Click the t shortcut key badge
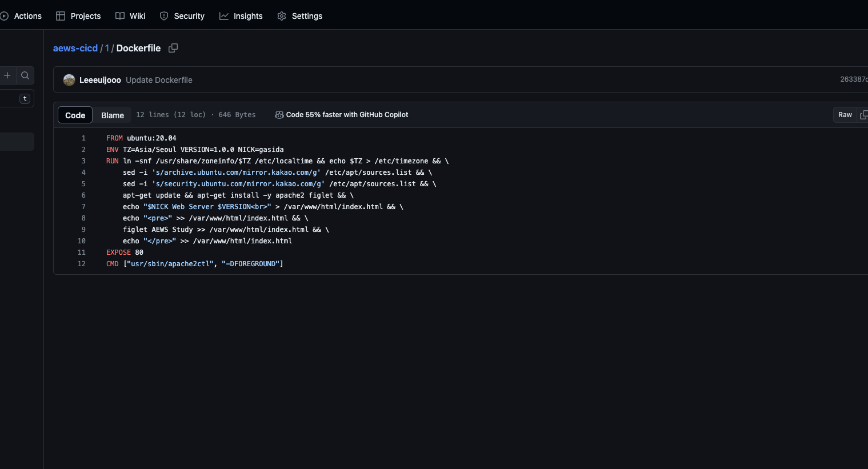Viewport: 868px width, 469px height. click(25, 98)
